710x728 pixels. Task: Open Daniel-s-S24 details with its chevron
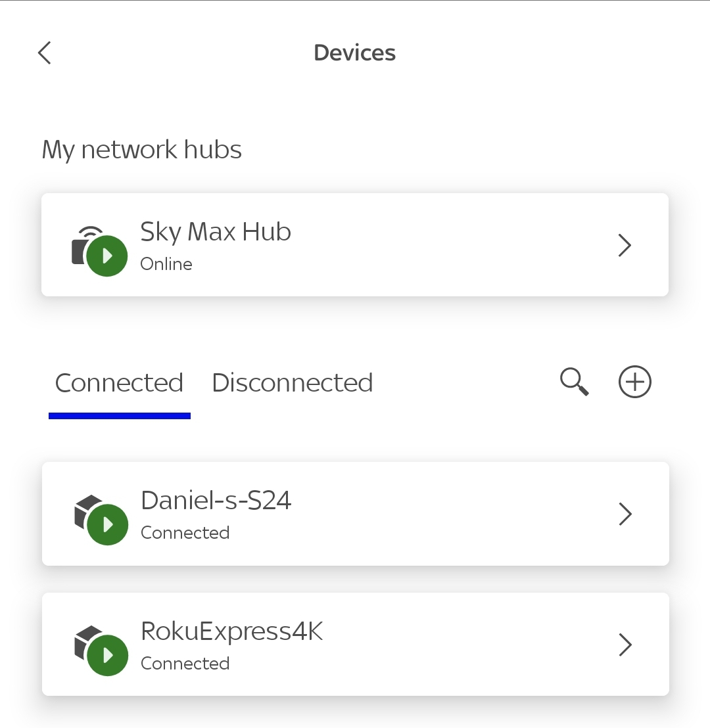(625, 514)
